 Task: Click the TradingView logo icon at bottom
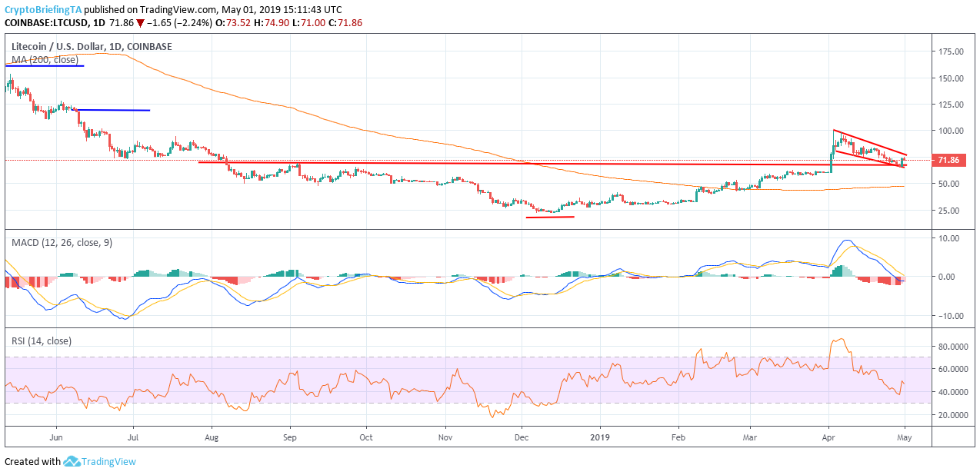click(72, 461)
